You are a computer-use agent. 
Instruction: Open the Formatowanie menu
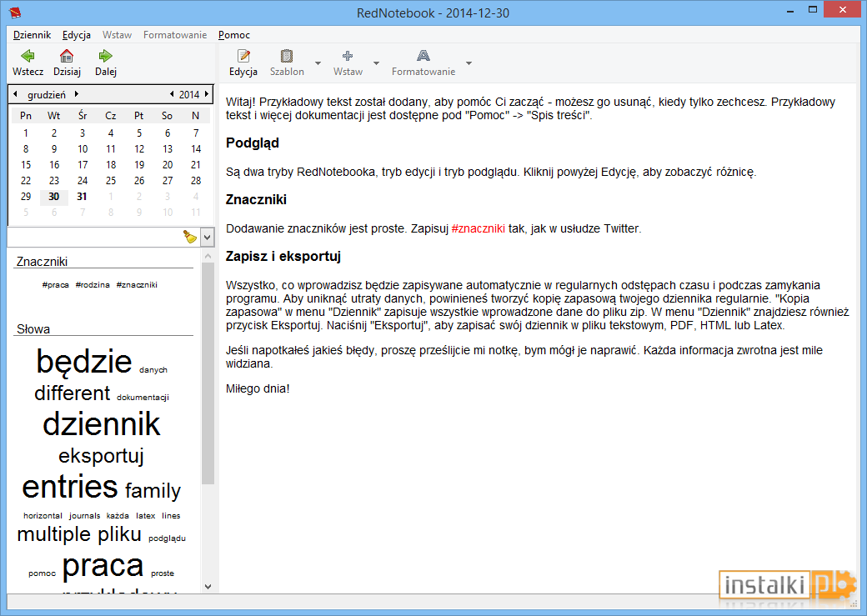(x=175, y=35)
